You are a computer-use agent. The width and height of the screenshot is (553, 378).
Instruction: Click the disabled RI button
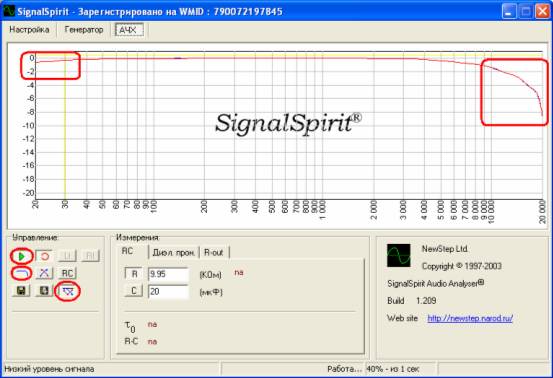click(x=90, y=256)
